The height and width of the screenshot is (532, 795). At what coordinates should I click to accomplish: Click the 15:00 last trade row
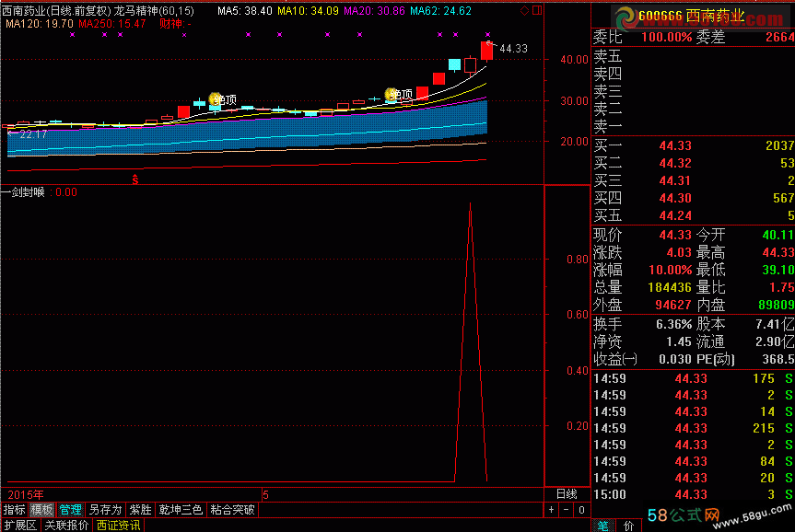pyautogui.click(x=693, y=494)
